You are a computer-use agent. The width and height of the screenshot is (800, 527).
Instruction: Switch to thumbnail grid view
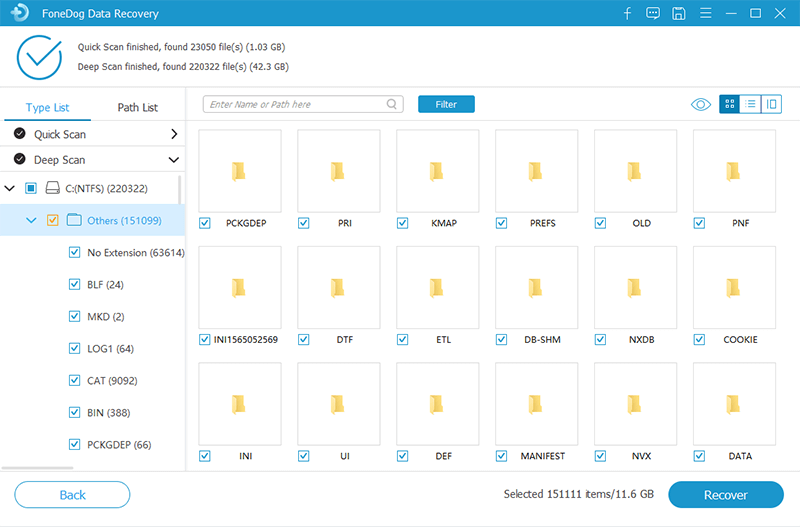[729, 104]
